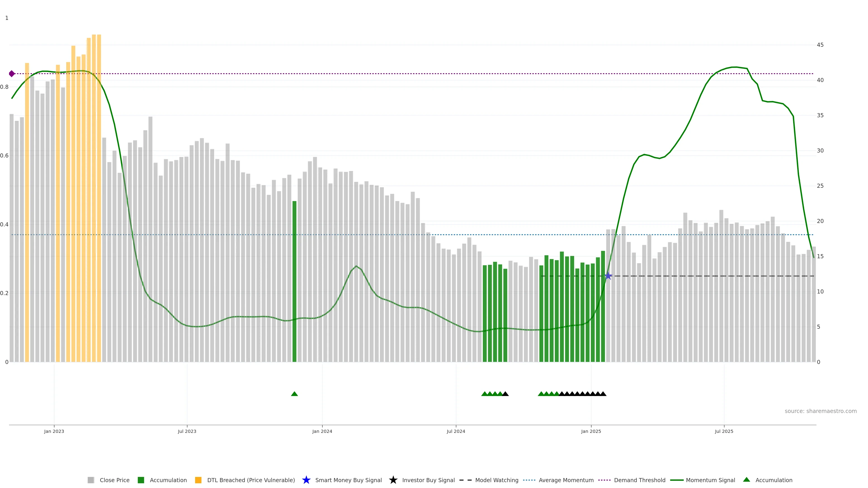Click the green Accumulation square swatch in legend
The image size is (868, 488).
click(141, 480)
